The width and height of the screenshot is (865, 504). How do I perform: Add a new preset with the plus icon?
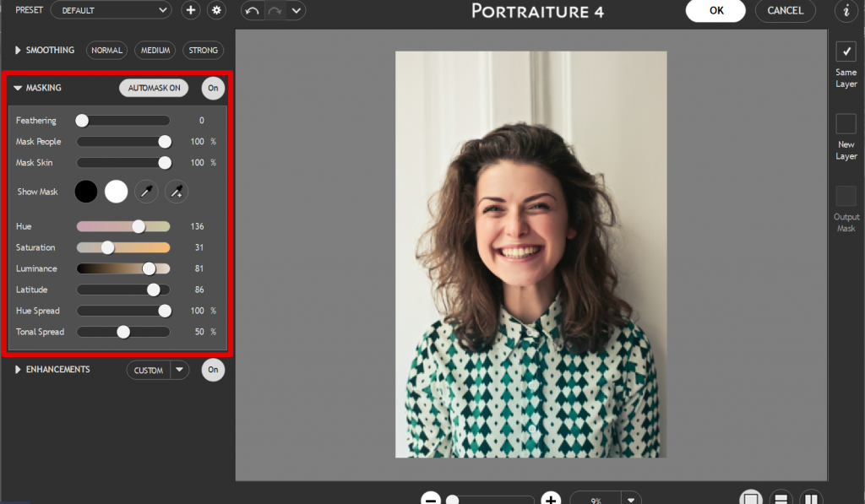tap(190, 11)
